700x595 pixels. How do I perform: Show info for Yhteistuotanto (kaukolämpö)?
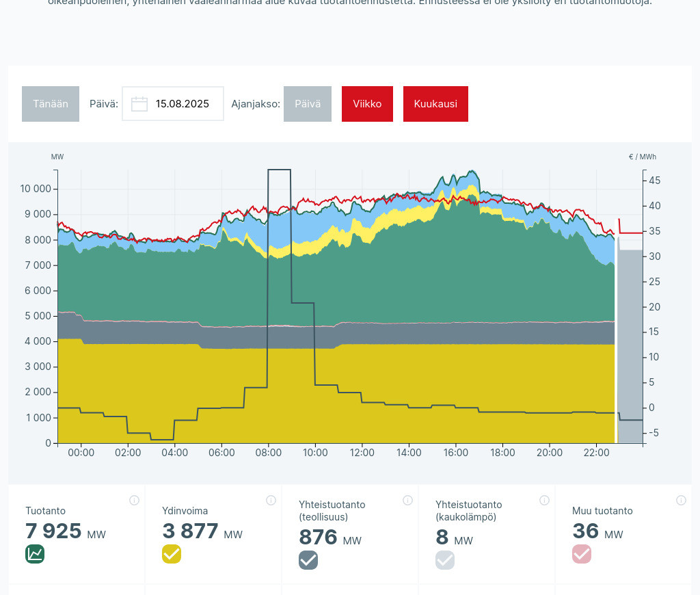[x=544, y=501]
